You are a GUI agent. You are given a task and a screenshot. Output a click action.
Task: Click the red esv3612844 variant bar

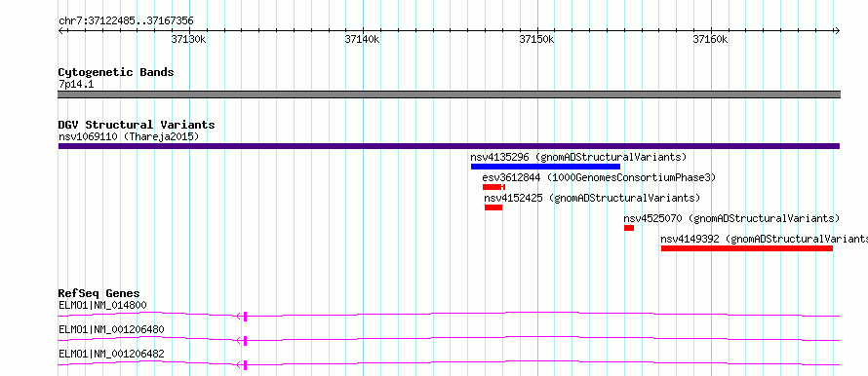click(493, 187)
